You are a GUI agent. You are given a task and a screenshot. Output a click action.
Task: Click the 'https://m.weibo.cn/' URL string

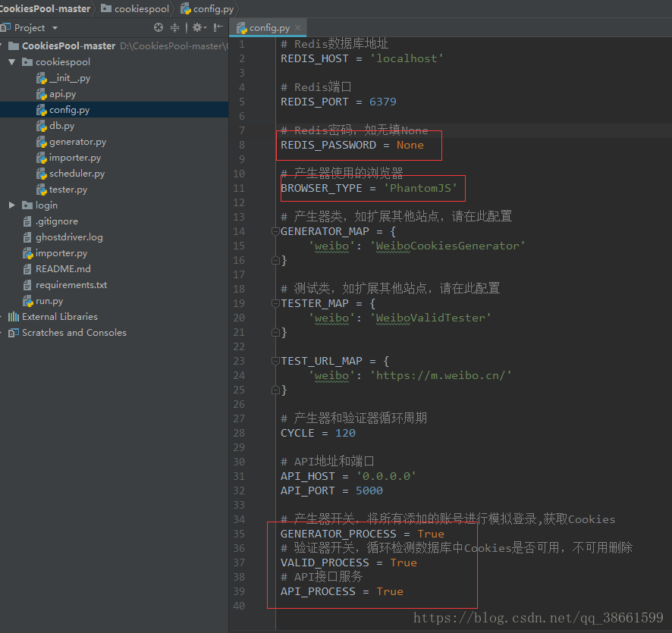pos(441,375)
